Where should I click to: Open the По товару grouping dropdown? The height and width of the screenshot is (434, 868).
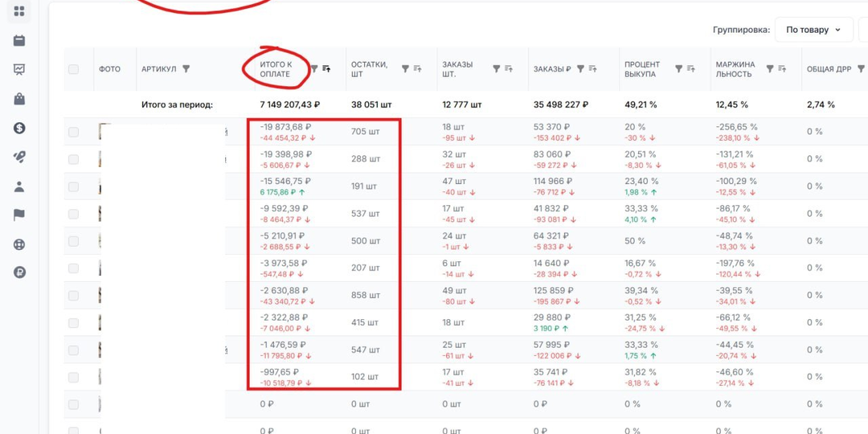pos(813,30)
